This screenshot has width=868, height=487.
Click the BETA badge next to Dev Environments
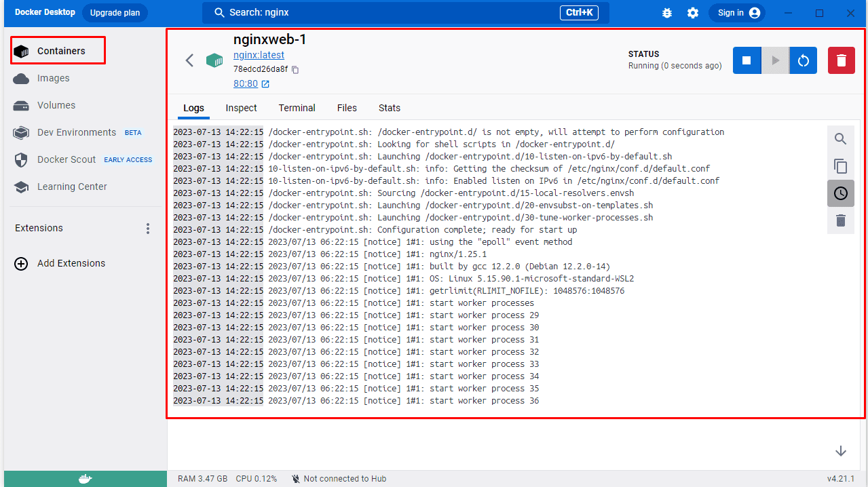pyautogui.click(x=133, y=133)
